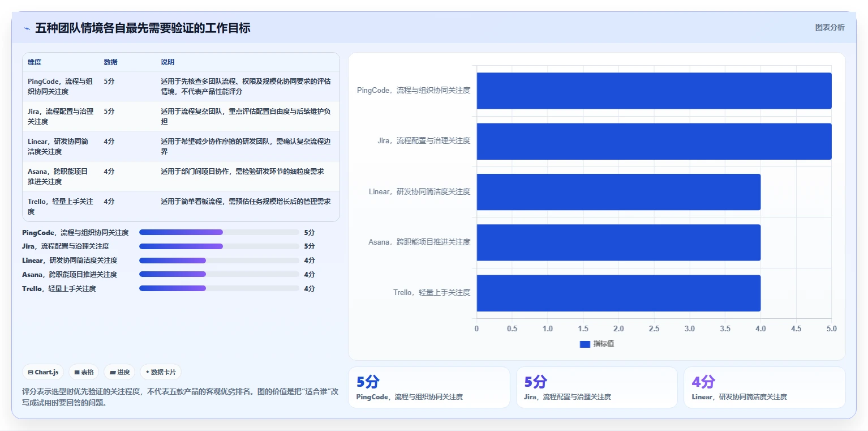This screenshot has height=431, width=868.
Task: Click the Trello progress bar
Action: point(219,289)
